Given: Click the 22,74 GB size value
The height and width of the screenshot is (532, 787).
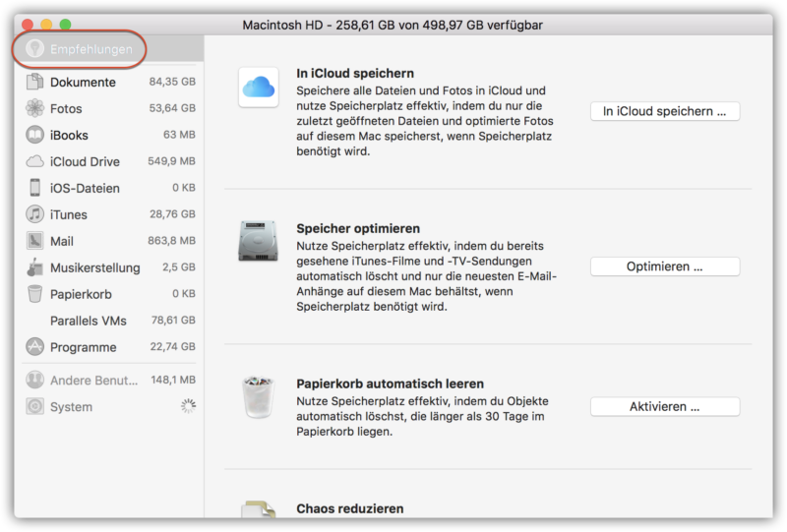Looking at the screenshot, I should (173, 346).
